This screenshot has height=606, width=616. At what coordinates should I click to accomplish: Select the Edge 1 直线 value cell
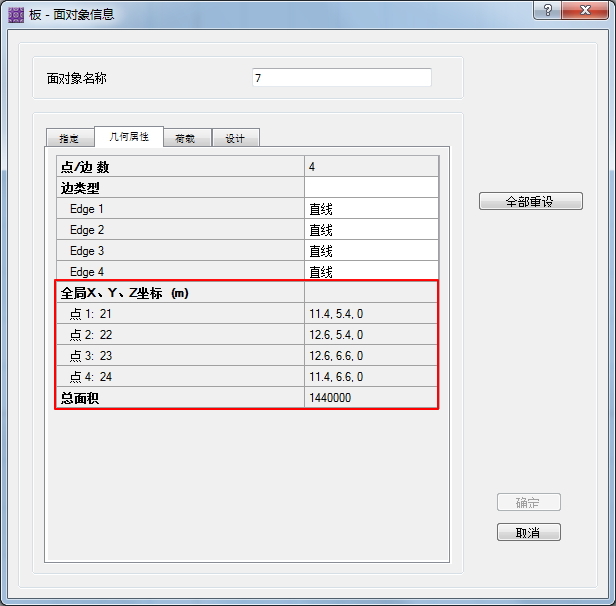(371, 209)
